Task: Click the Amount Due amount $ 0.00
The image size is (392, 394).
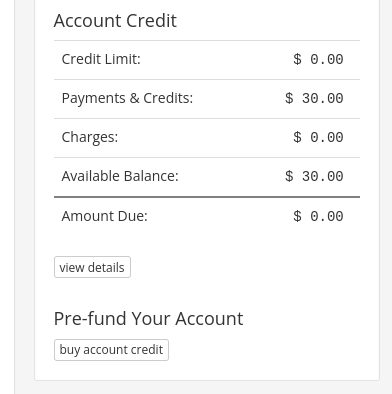Action: (318, 216)
